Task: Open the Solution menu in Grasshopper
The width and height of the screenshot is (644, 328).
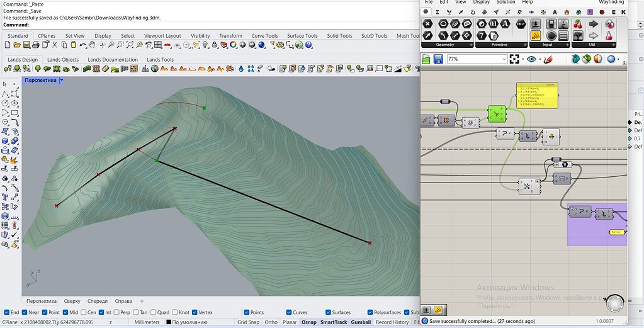Action: 506,3
